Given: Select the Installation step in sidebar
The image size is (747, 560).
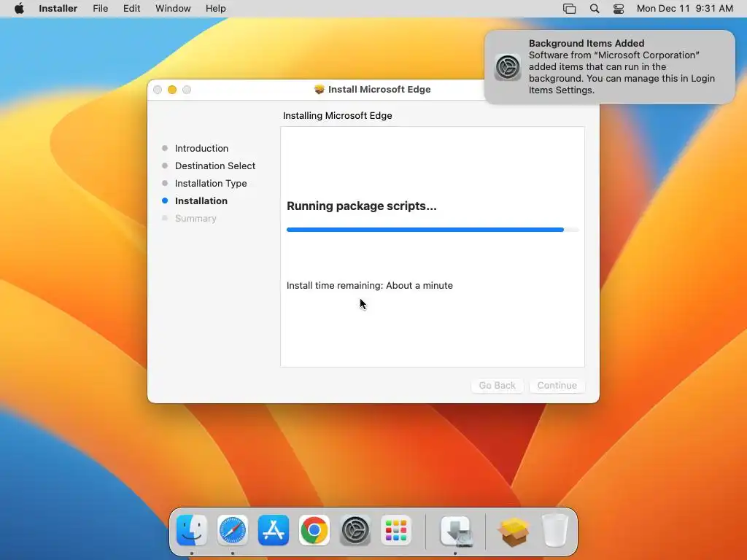Looking at the screenshot, I should tap(201, 201).
